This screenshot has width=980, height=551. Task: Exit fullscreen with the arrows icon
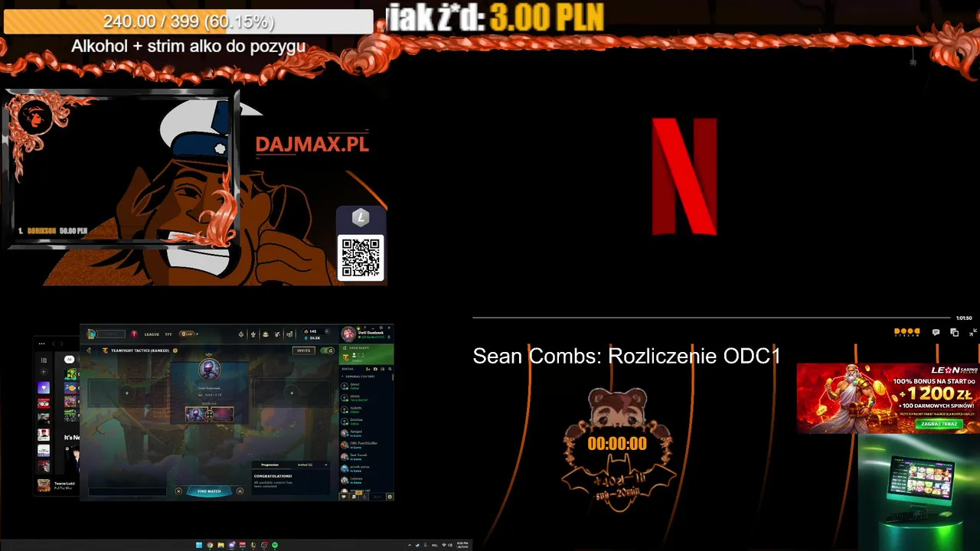[972, 332]
